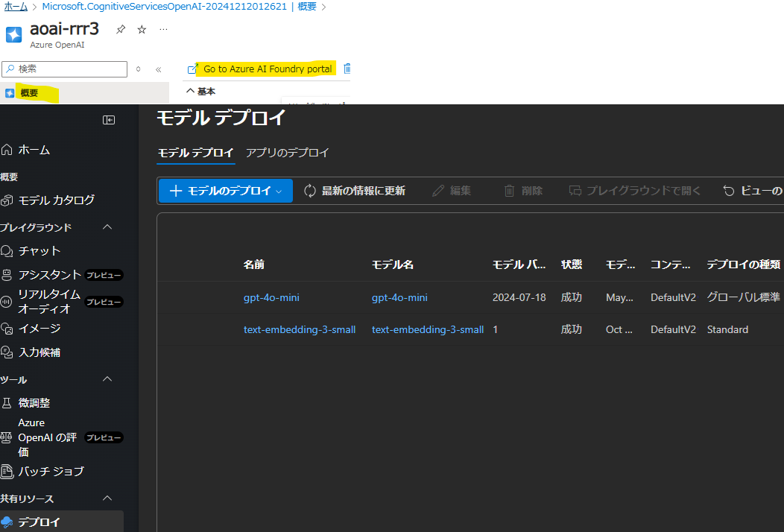Click the trash icon next to 削除
This screenshot has width=784, height=532.
point(509,191)
